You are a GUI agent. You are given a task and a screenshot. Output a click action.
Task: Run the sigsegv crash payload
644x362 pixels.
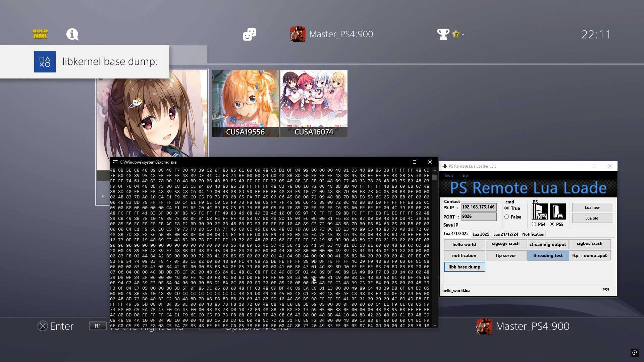(506, 244)
